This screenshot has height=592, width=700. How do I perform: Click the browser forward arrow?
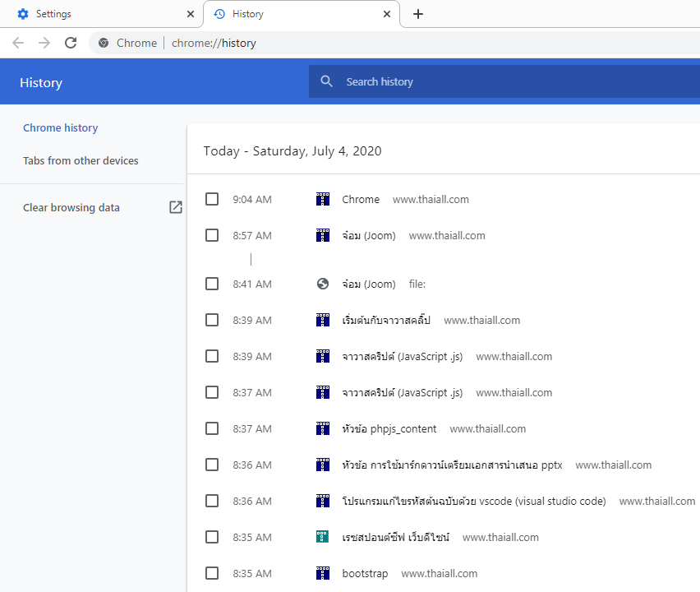[44, 43]
